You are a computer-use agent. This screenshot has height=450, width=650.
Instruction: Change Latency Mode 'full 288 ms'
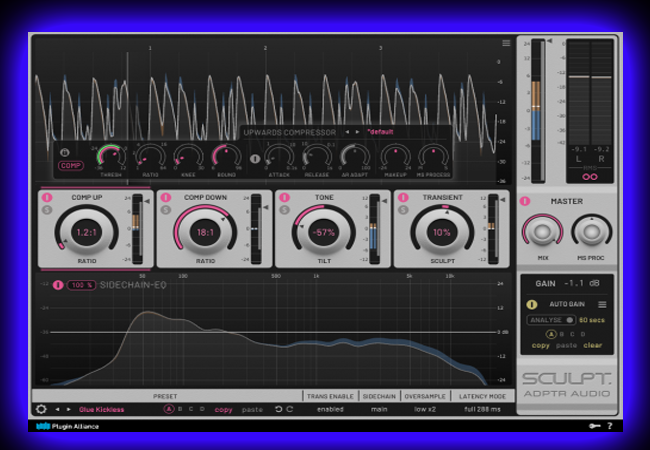coord(483,409)
